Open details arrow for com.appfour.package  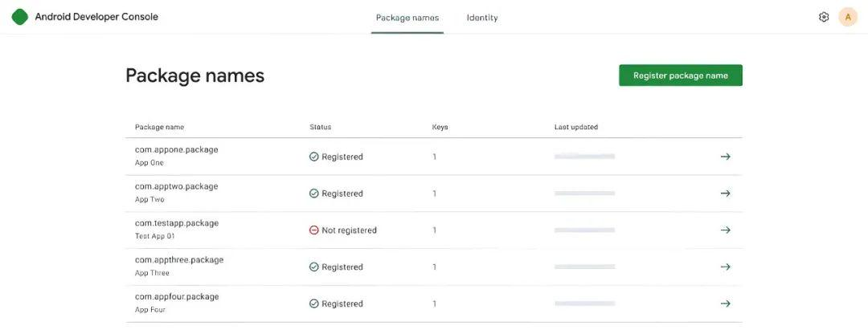[x=725, y=304]
